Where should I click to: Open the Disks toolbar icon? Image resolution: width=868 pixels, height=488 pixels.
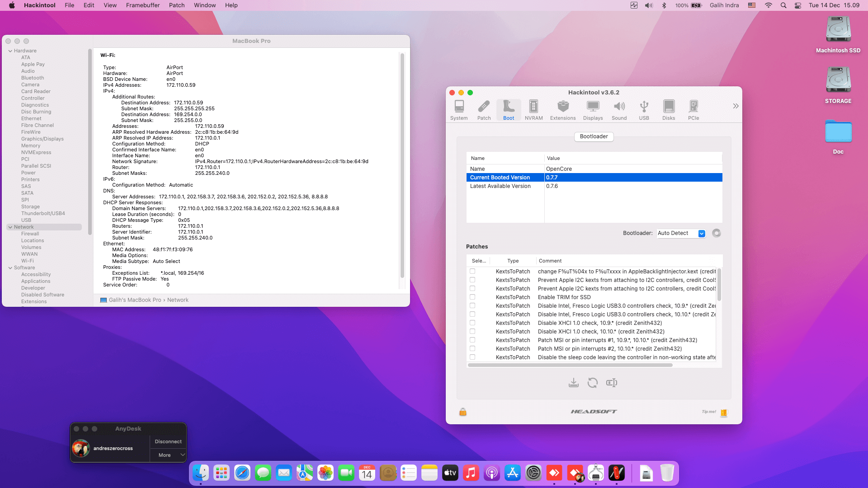(669, 110)
